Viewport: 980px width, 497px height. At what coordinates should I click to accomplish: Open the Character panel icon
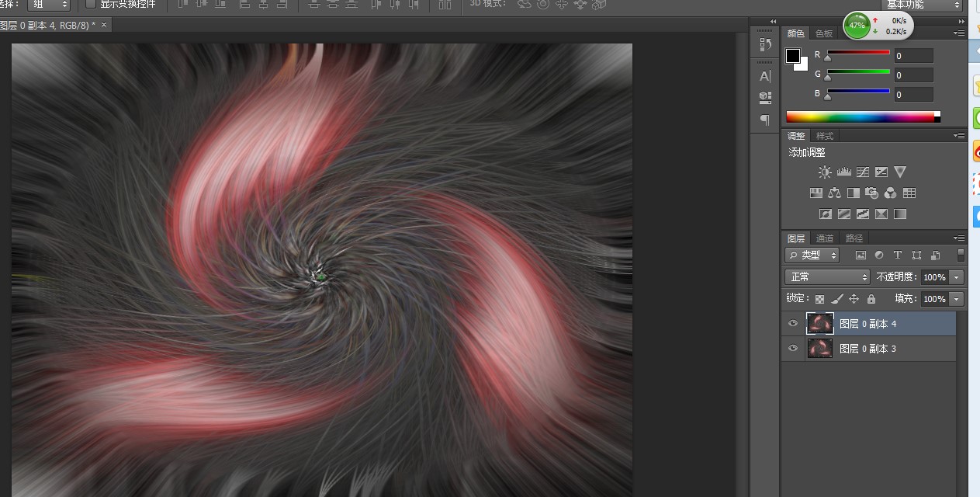(765, 76)
